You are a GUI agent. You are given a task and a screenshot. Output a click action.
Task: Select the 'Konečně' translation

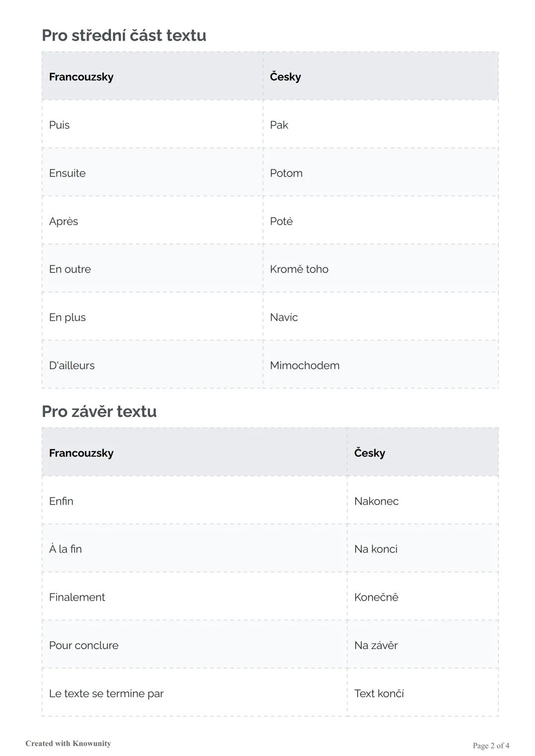coord(376,597)
